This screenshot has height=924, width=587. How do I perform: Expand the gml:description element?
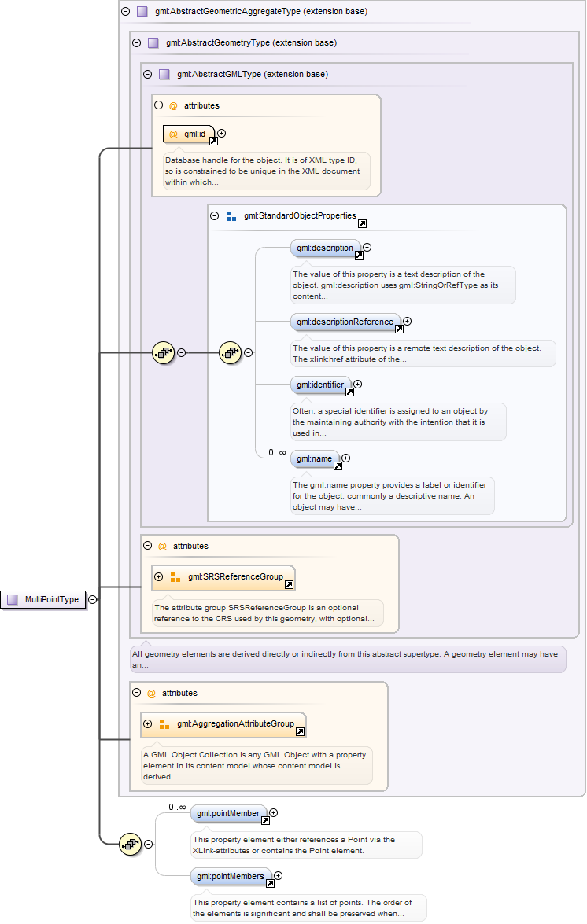coord(367,247)
